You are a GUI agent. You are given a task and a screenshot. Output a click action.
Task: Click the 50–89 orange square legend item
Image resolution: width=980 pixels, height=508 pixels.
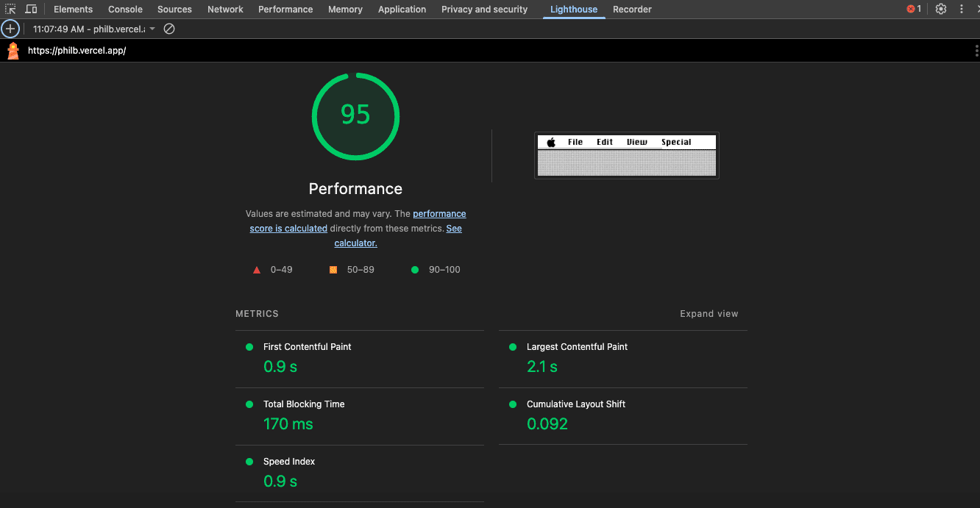(352, 270)
